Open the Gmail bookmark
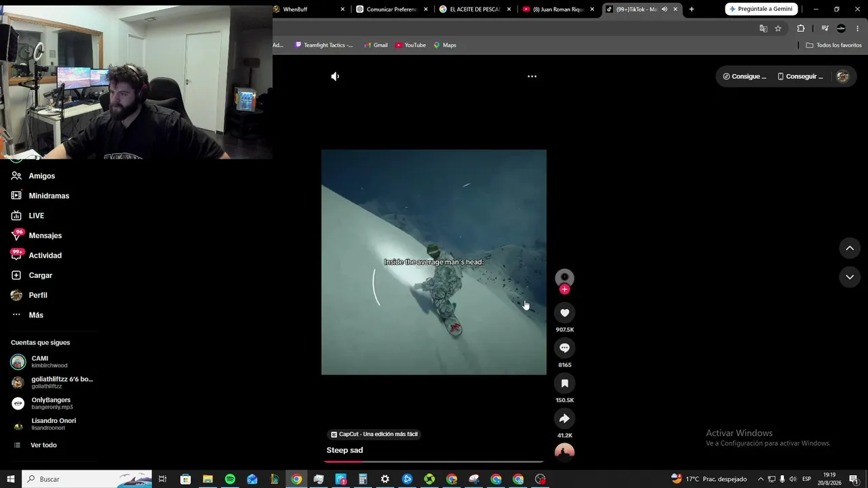868x488 pixels. pos(376,45)
